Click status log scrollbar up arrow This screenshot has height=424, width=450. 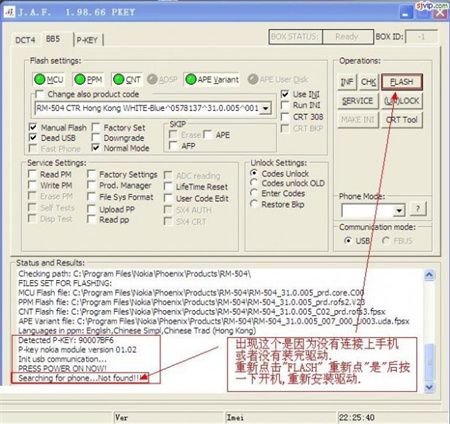coord(429,275)
